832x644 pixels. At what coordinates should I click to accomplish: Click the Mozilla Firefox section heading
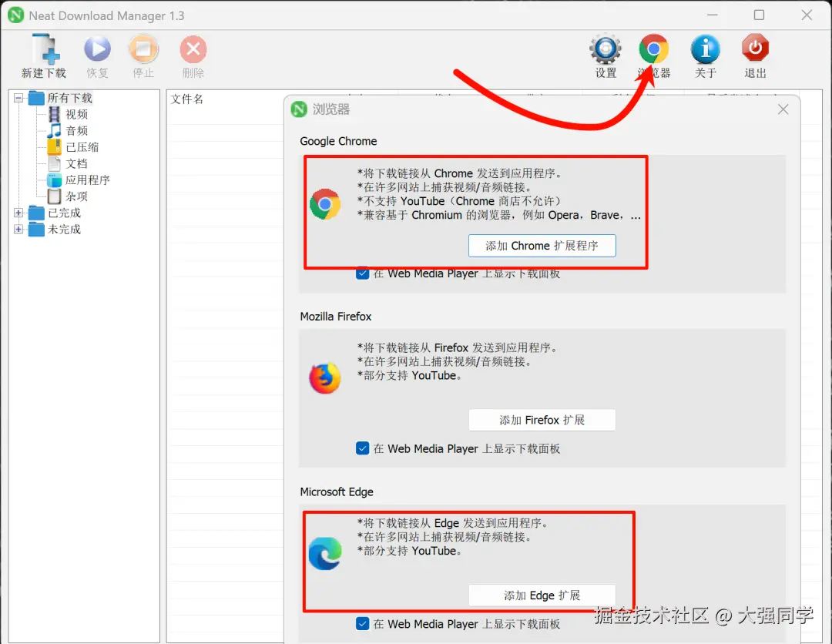335,316
